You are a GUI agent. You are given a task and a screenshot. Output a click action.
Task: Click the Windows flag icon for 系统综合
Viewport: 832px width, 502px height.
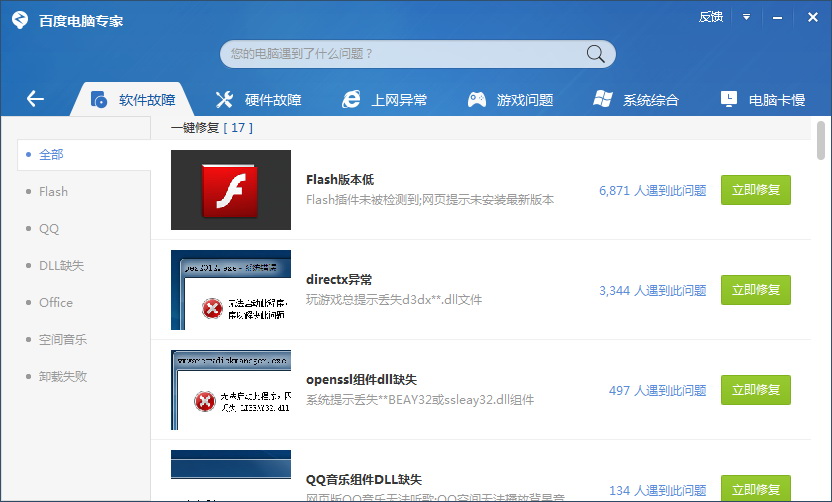[603, 99]
